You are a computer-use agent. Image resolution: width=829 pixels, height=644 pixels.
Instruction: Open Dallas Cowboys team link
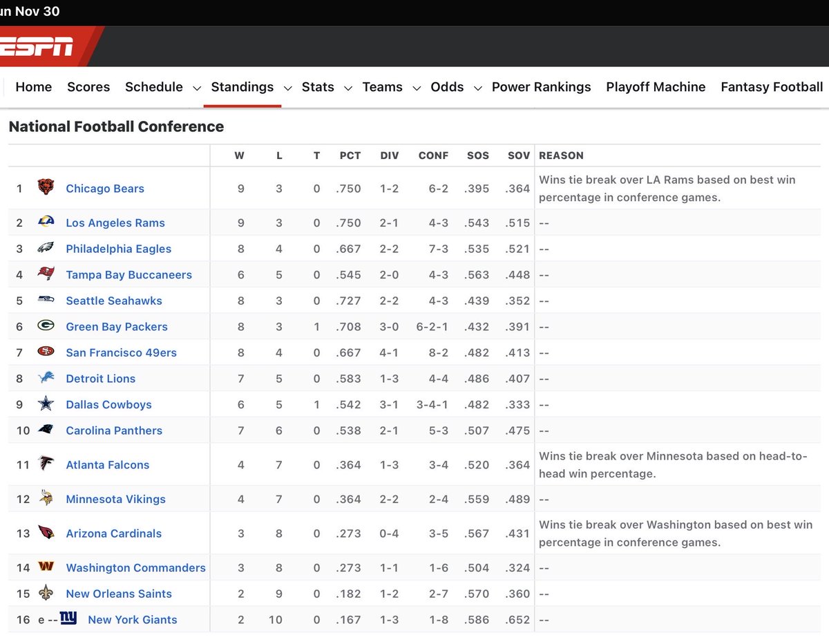click(108, 404)
